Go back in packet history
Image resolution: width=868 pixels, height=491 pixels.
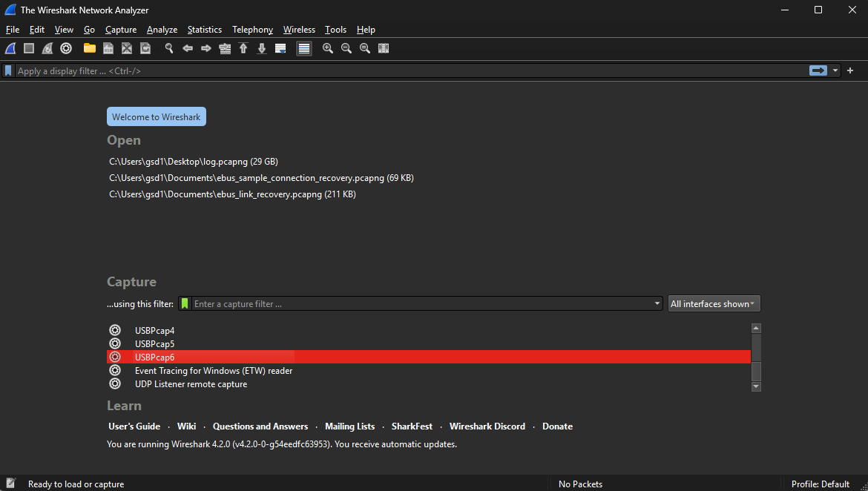(x=188, y=49)
